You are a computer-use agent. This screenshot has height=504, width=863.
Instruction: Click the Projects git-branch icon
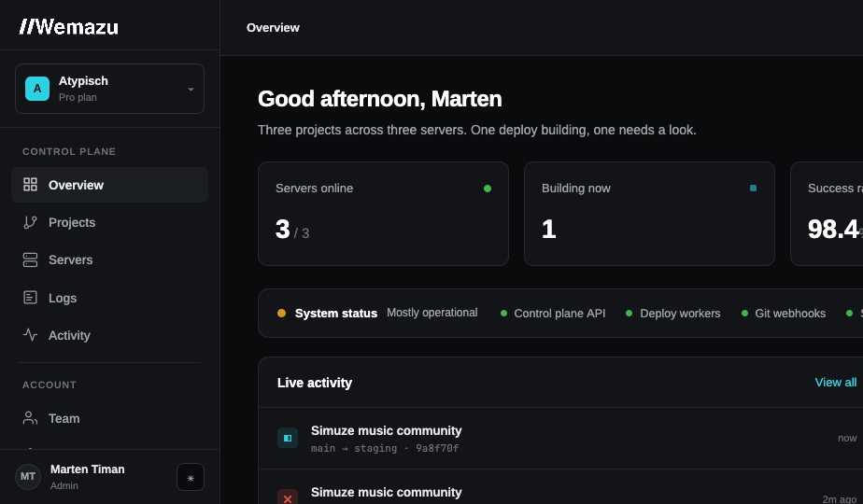pyautogui.click(x=30, y=222)
